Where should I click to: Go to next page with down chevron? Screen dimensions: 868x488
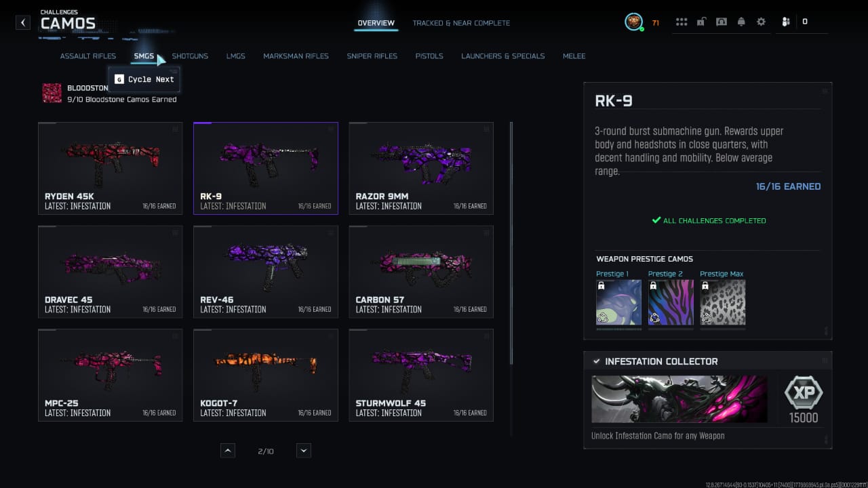tap(304, 451)
